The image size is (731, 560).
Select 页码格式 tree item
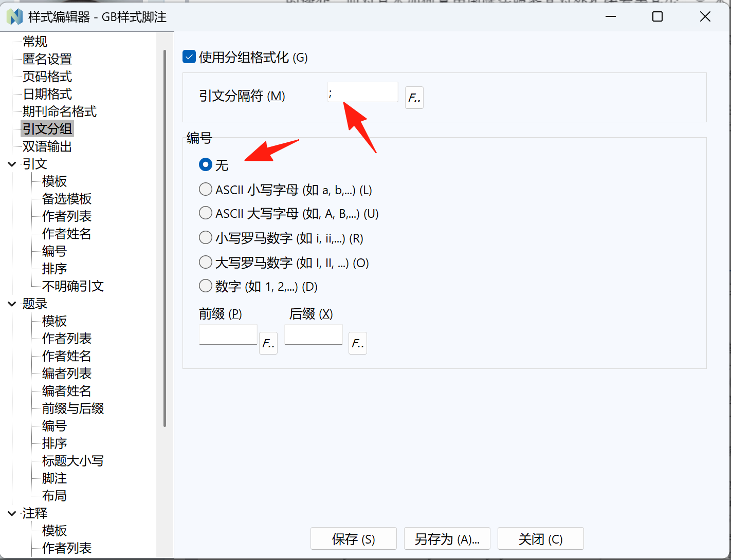[x=47, y=77]
